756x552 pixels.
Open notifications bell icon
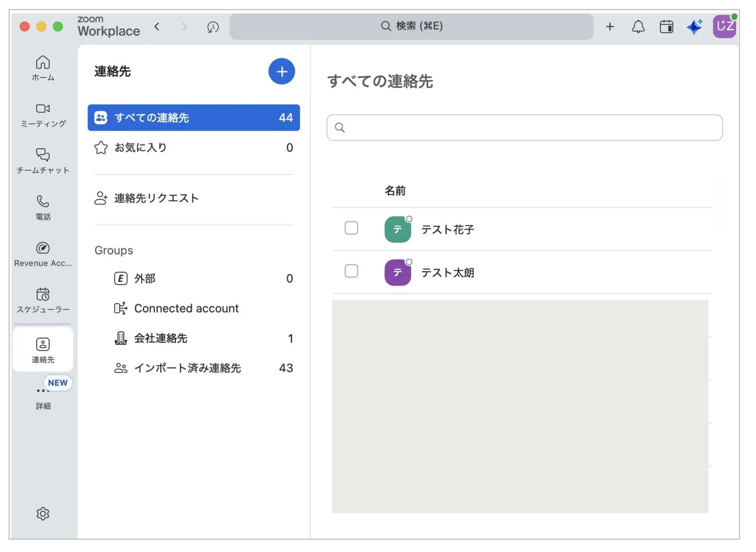point(638,27)
